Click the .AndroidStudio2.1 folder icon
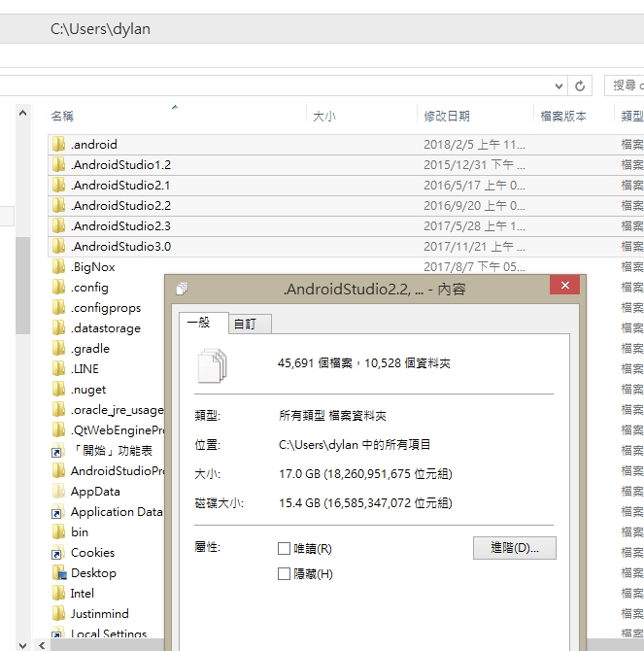The width and height of the screenshot is (644, 651). [x=58, y=185]
